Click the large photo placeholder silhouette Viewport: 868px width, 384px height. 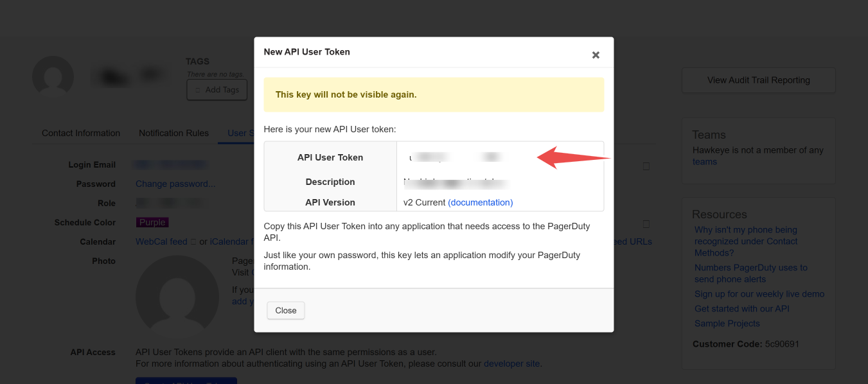[x=177, y=297]
